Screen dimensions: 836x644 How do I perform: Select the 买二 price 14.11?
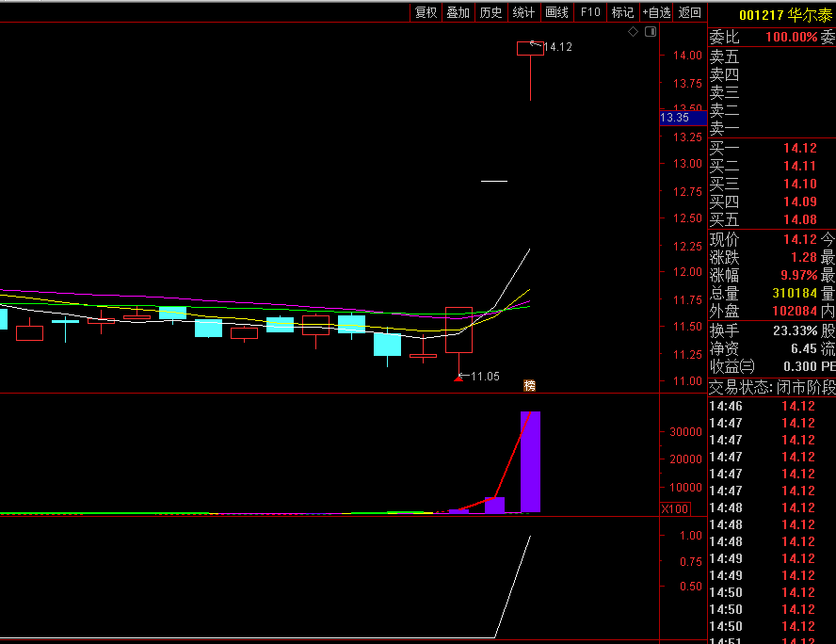799,166
